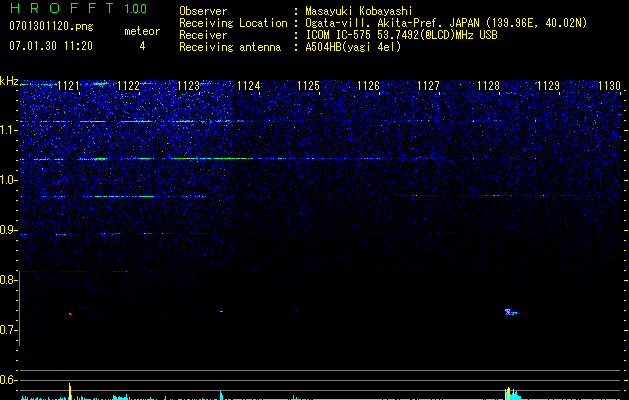
Task: Click the 1.0 frequency axis label
Action: tap(8, 180)
